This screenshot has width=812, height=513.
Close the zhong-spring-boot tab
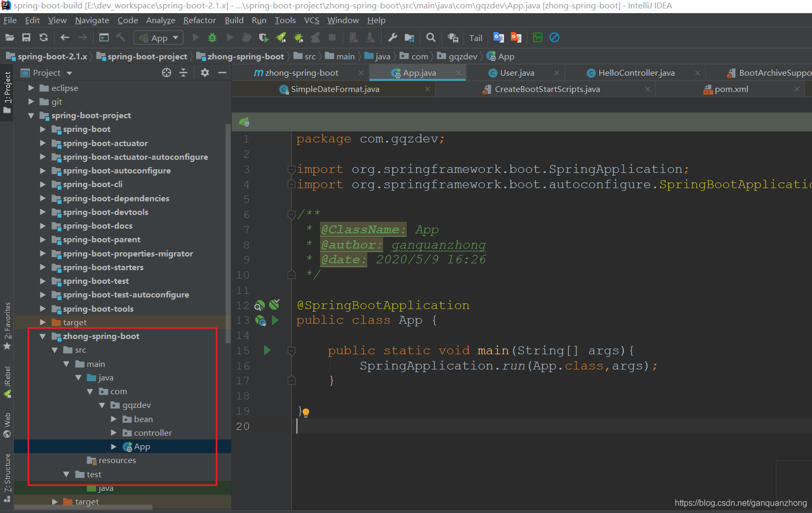coord(361,73)
